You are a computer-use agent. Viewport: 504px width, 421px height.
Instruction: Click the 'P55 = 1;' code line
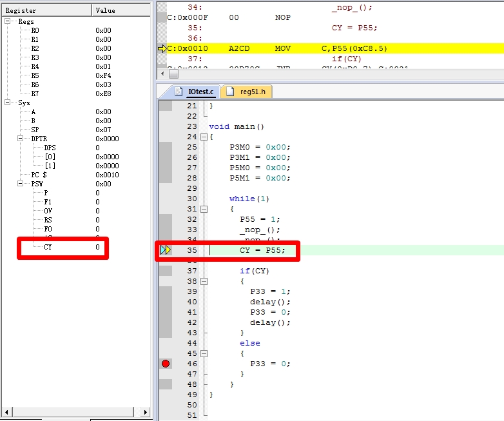pyautogui.click(x=260, y=219)
